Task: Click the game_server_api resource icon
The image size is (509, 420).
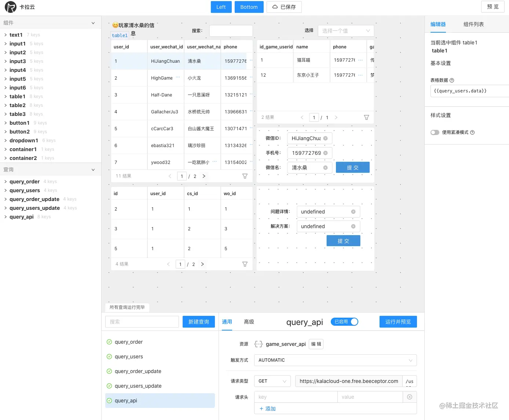Action: (259, 344)
